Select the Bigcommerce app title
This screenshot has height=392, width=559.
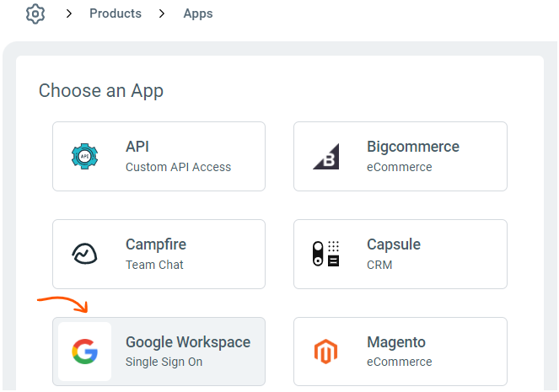413,147
